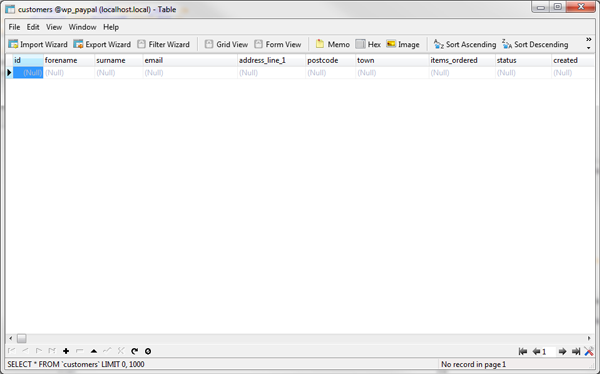Open the Filter Wizard
The image size is (600, 374).
164,44
